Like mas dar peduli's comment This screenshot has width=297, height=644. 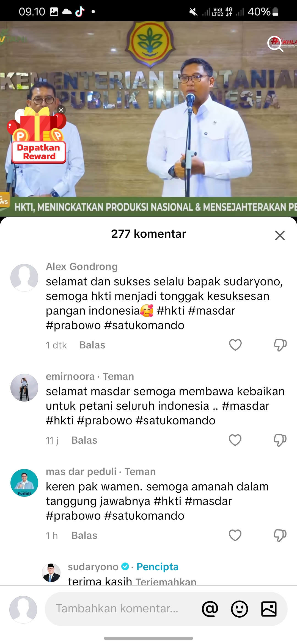click(235, 535)
